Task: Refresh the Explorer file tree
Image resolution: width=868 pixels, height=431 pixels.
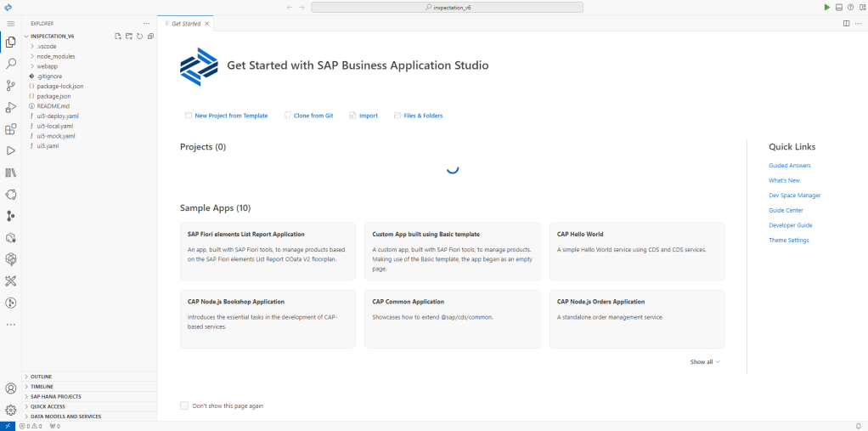Action: point(139,37)
